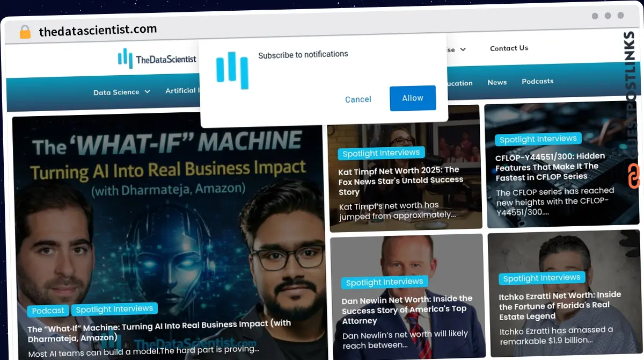644x360 pixels.
Task: Click the blue bars icon in notification popup
Action: pyautogui.click(x=232, y=70)
